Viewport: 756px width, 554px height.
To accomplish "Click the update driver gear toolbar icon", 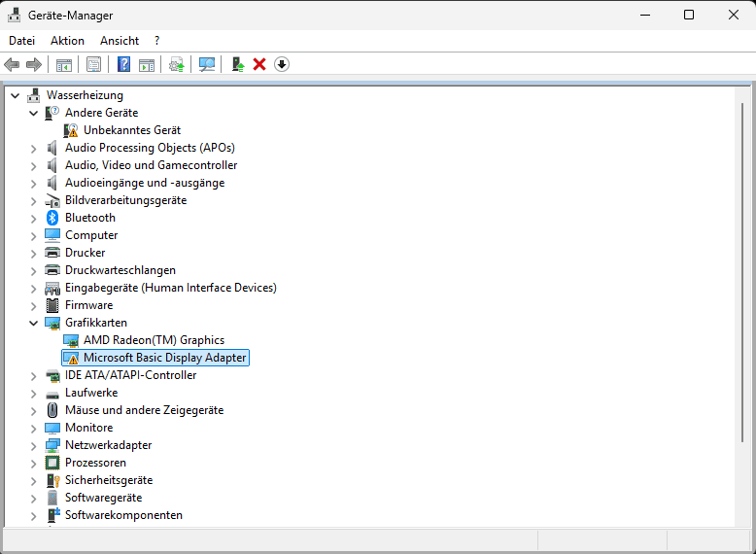I will pyautogui.click(x=177, y=64).
